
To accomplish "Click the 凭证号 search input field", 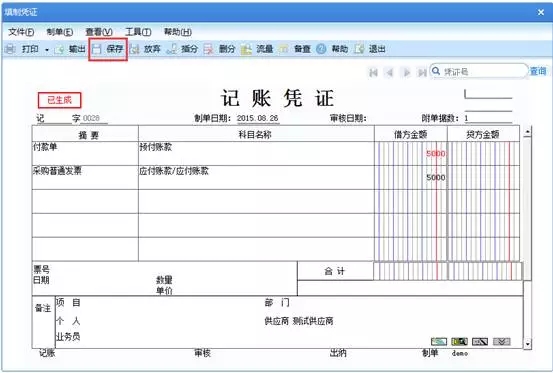I will 479,71.
